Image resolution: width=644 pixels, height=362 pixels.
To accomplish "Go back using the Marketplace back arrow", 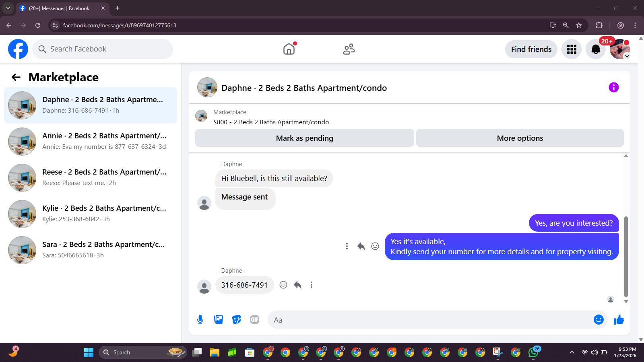I will click(16, 77).
